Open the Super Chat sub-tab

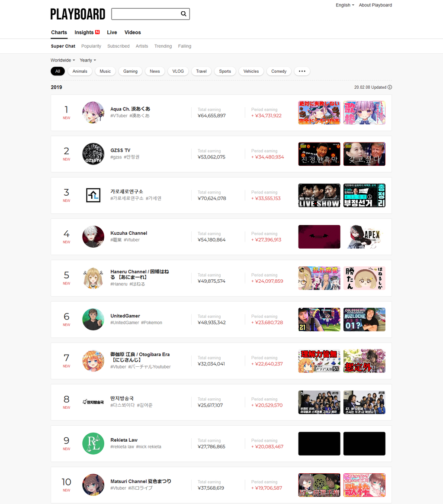[x=63, y=46]
